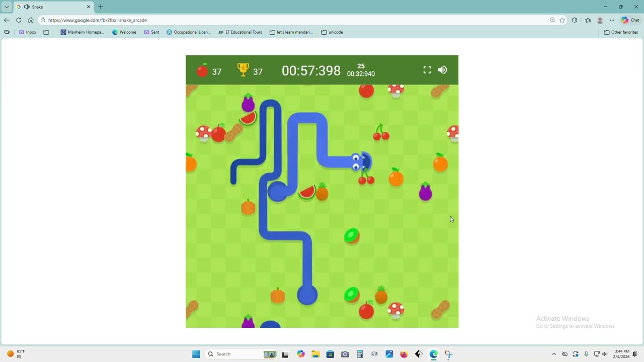Open the Occupational Licensing bookmark
Image resolution: width=644 pixels, height=362 pixels.
189,32
